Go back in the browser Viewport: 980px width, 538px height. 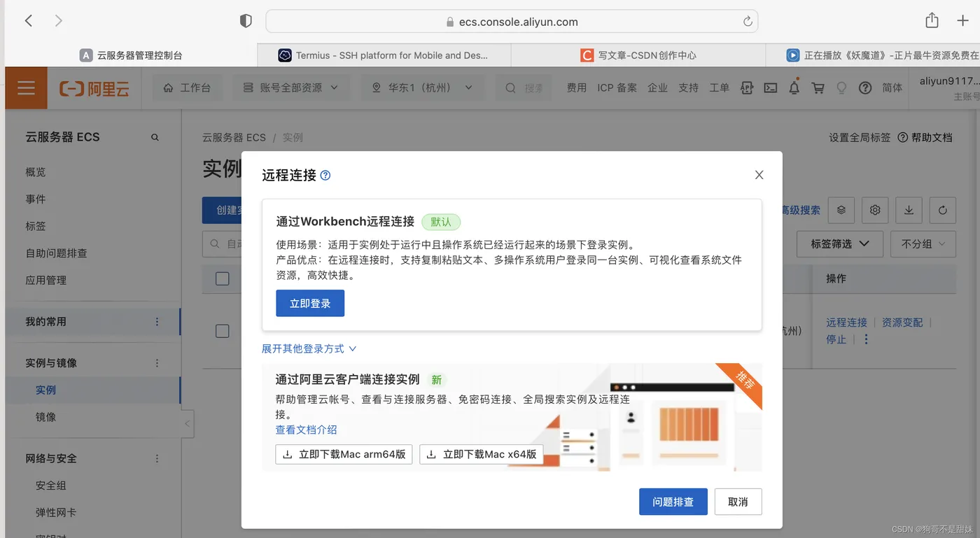[29, 21]
